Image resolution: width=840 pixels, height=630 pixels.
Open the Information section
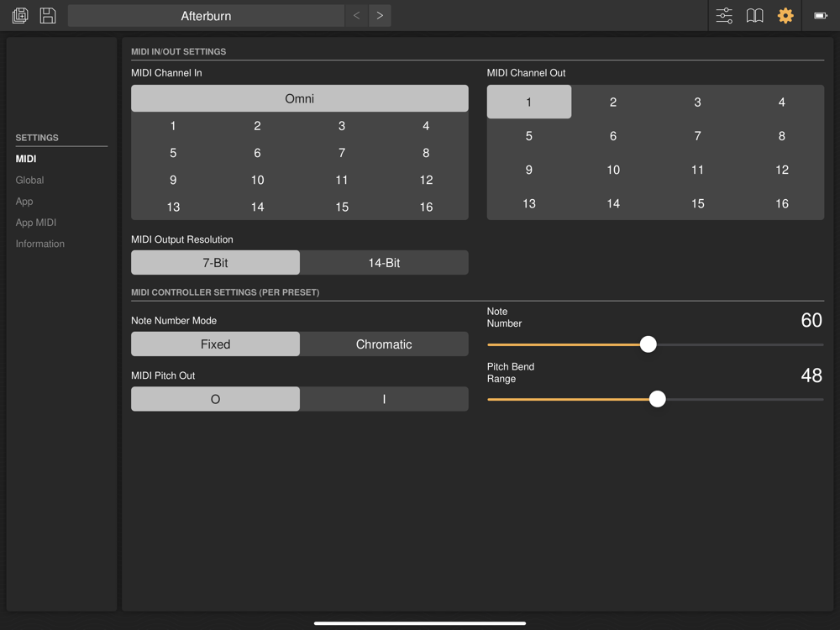coord(39,244)
